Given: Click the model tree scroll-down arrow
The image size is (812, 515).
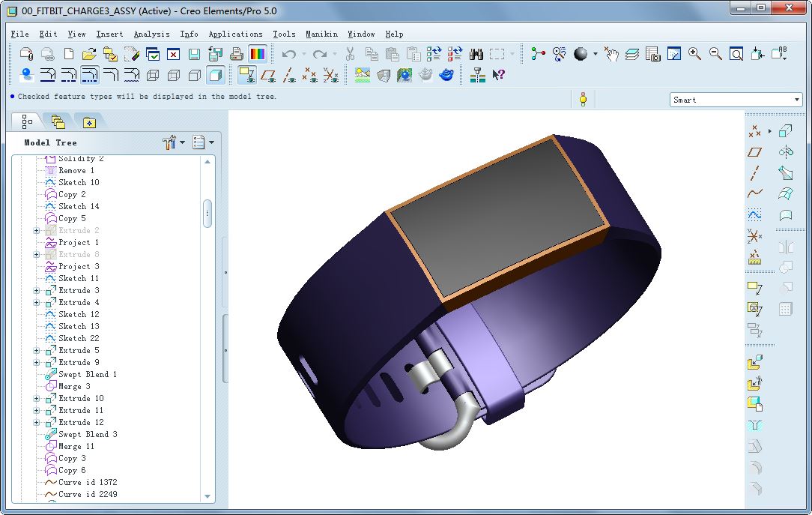Looking at the screenshot, I should tap(207, 496).
